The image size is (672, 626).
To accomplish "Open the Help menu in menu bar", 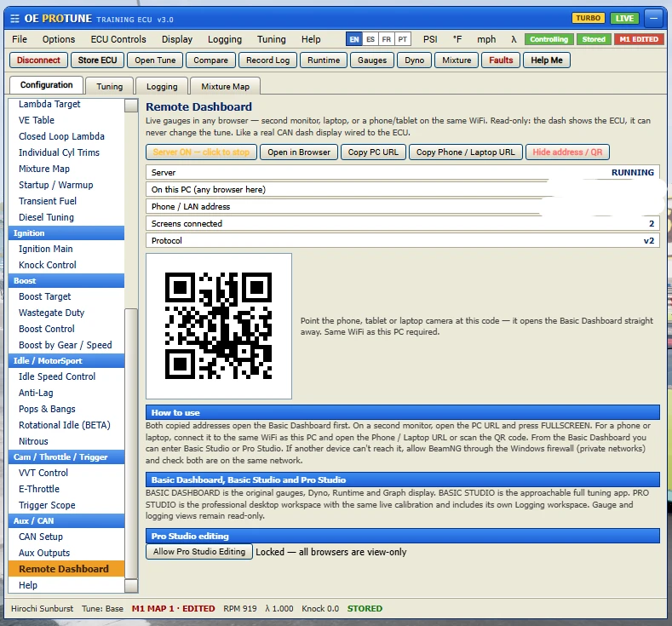I will pyautogui.click(x=311, y=39).
